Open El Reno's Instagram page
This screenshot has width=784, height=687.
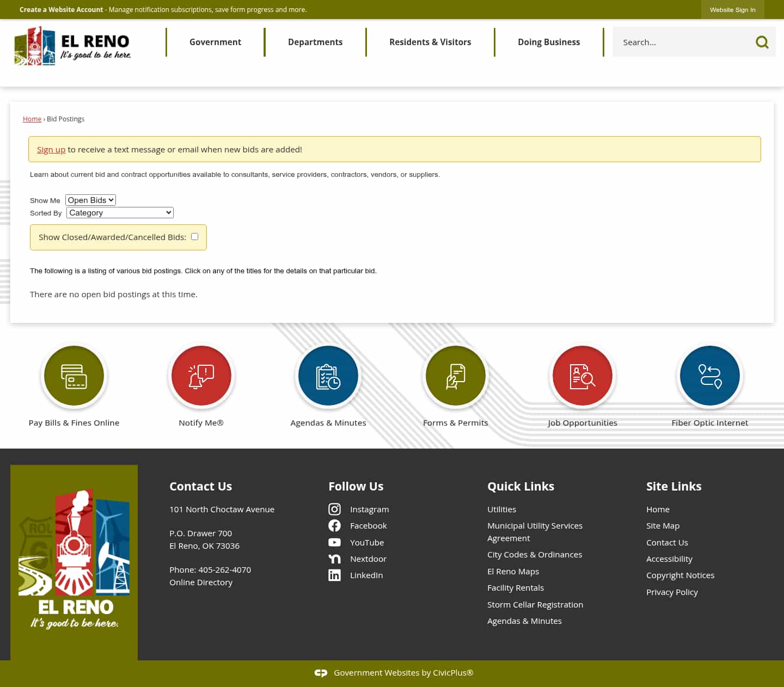pos(334,509)
